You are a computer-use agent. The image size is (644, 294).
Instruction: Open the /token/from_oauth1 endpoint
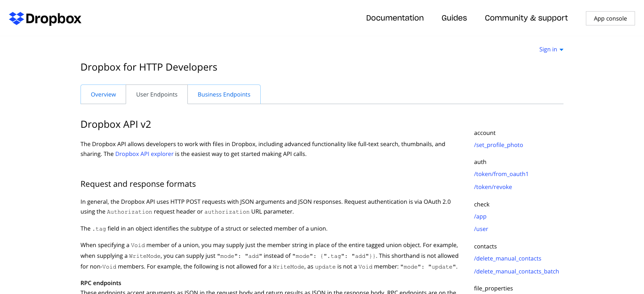point(501,174)
